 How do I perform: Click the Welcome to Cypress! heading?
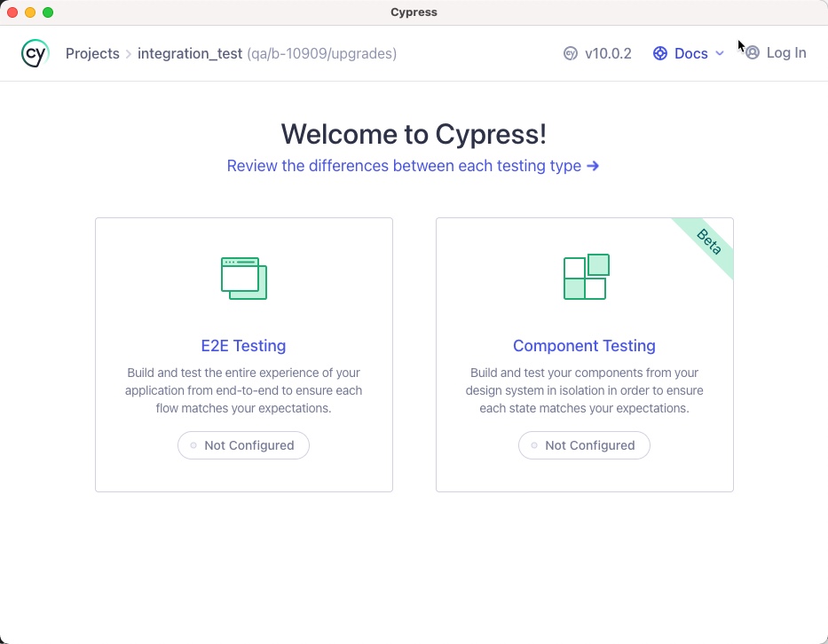coord(414,134)
